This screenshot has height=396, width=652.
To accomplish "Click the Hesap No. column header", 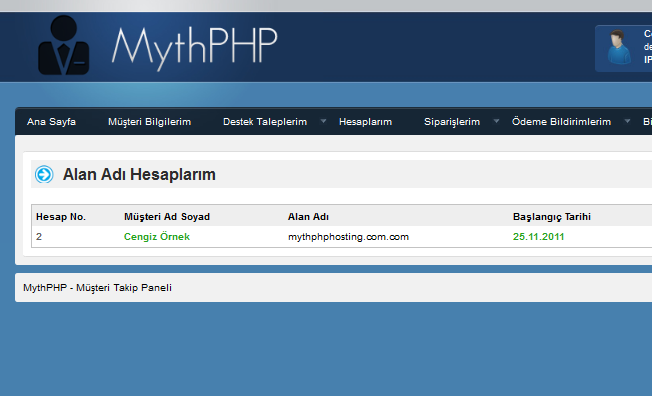I will pyautogui.click(x=61, y=217).
